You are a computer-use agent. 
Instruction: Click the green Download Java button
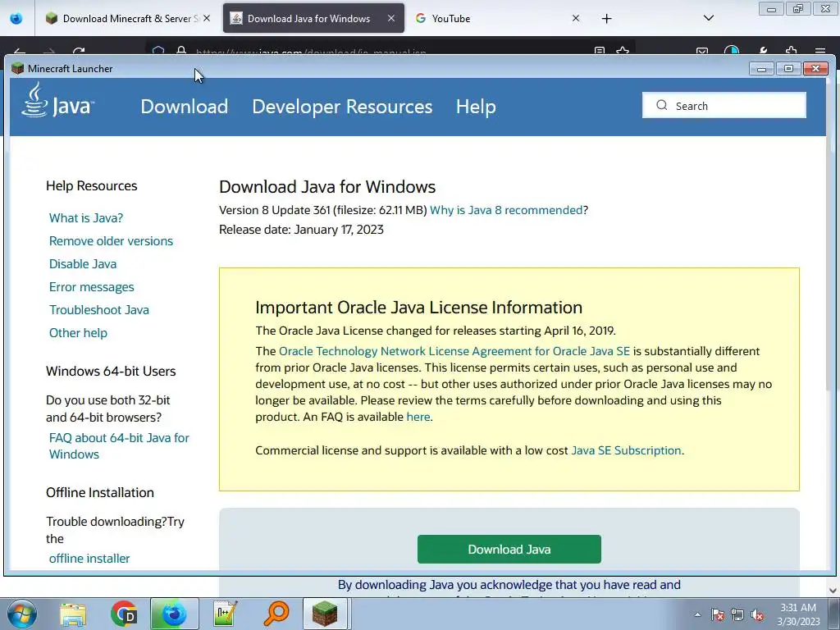pyautogui.click(x=509, y=549)
